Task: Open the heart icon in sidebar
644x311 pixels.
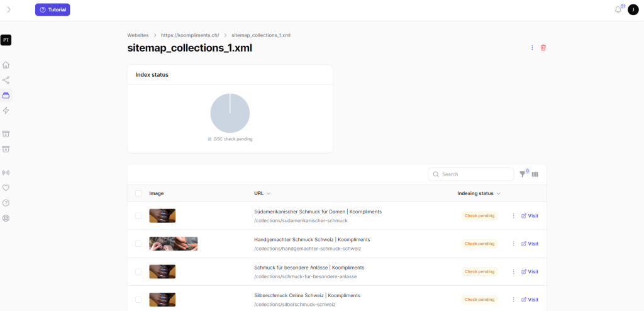Action: (6, 188)
